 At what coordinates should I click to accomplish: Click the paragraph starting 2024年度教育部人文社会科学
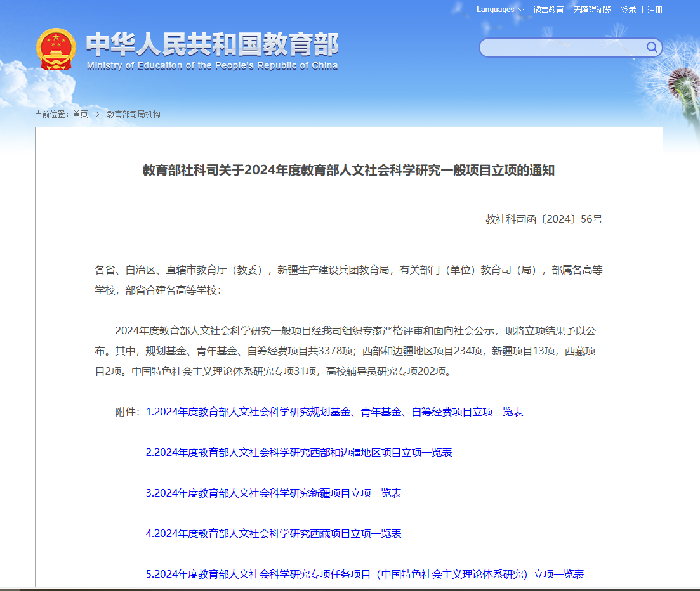click(x=348, y=351)
